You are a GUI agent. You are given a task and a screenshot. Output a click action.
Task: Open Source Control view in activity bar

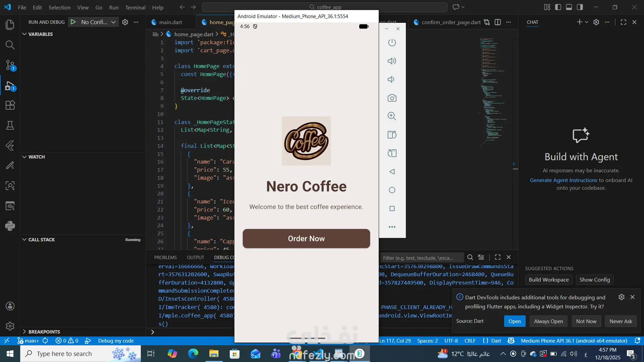point(10,65)
